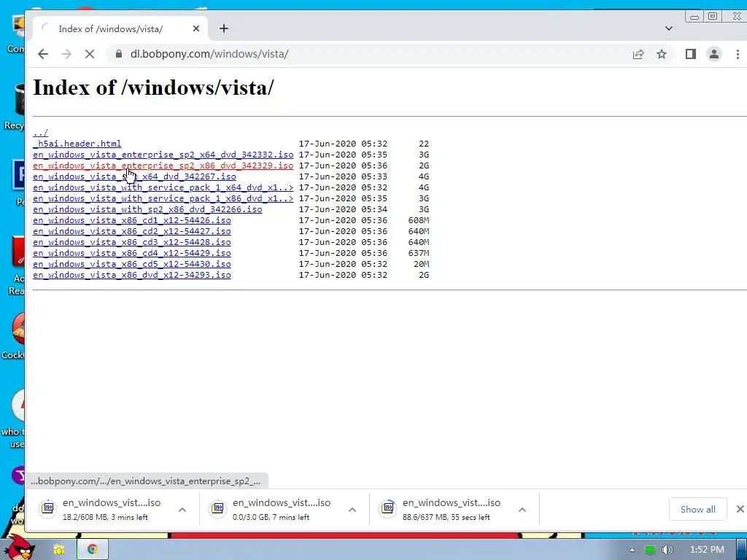This screenshot has height=560, width=747.
Task: Click the 17-Jun-2020 05:33 date entry
Action: click(x=343, y=176)
